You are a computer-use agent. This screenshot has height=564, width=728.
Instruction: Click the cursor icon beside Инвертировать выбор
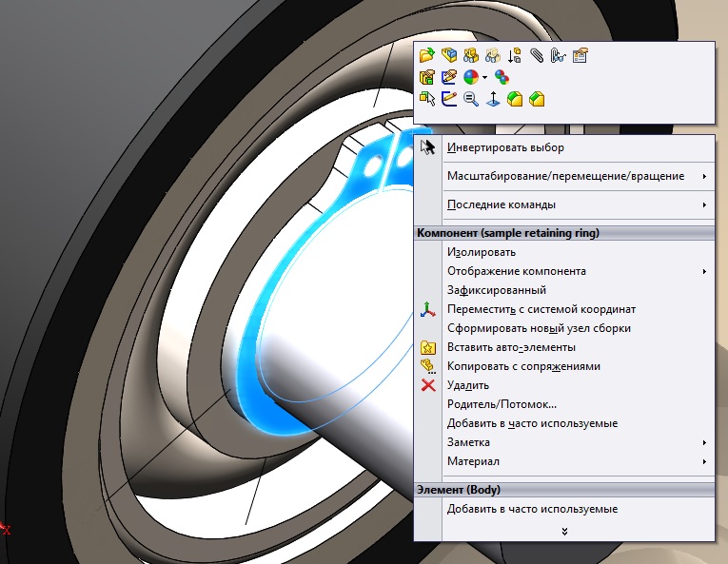tap(427, 147)
